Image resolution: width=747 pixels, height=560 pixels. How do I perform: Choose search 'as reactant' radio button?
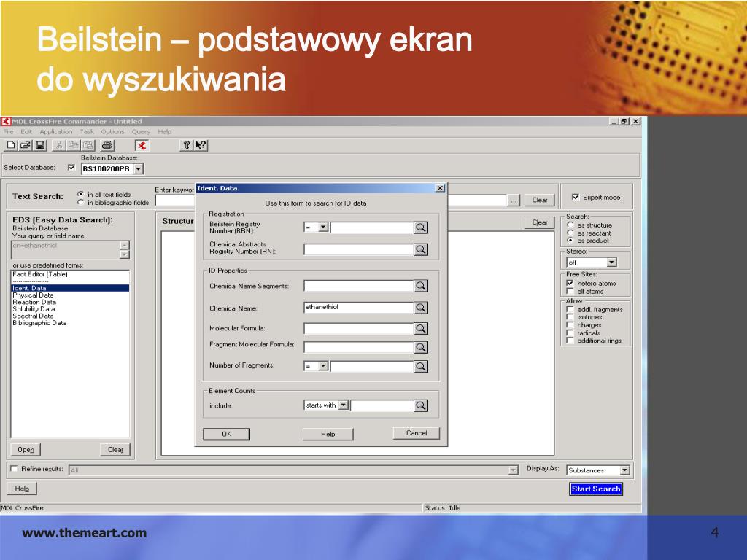pyautogui.click(x=570, y=233)
